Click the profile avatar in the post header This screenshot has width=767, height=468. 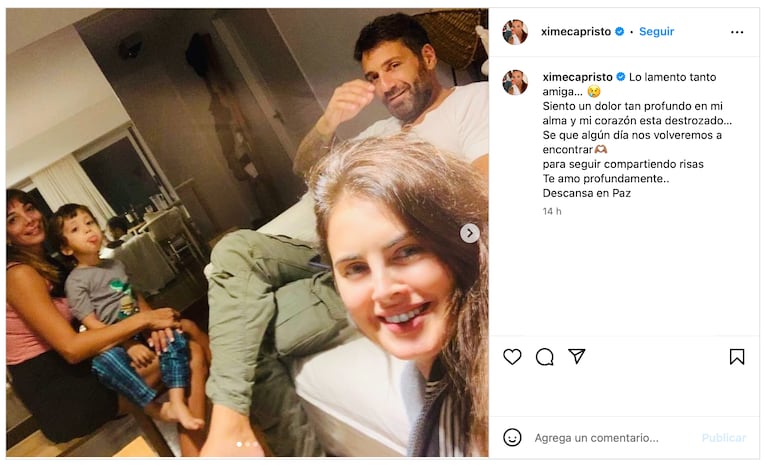pos(515,32)
